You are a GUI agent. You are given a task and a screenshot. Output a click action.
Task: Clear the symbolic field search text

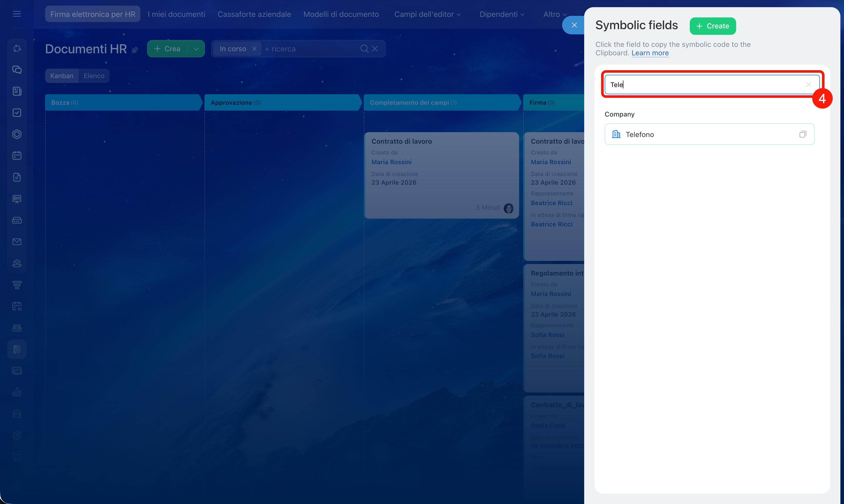[808, 85]
